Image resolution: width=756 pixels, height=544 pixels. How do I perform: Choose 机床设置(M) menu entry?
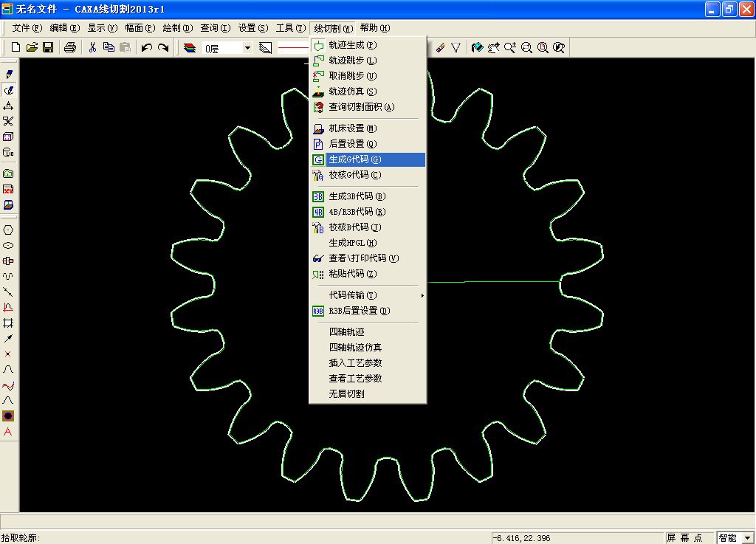[368, 128]
